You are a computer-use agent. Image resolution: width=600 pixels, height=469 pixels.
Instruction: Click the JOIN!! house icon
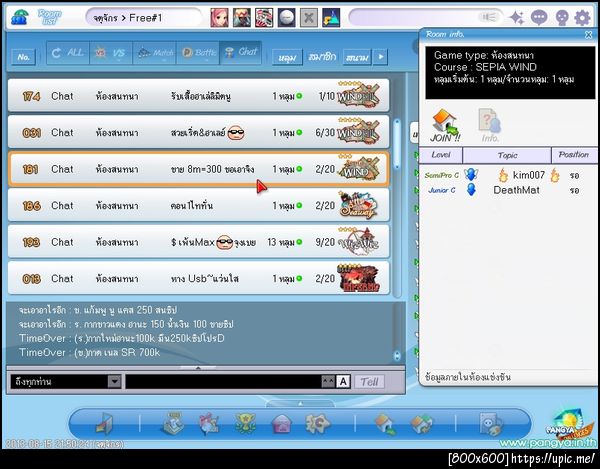(x=445, y=125)
